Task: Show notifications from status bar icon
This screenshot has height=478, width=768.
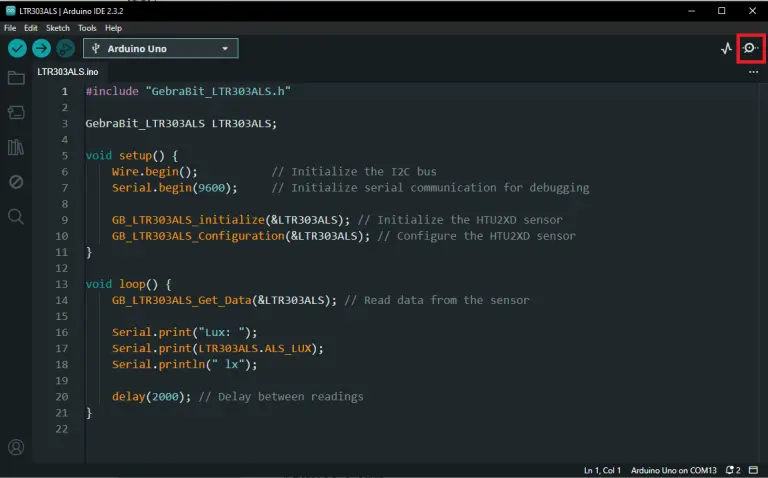Action: tap(733, 470)
